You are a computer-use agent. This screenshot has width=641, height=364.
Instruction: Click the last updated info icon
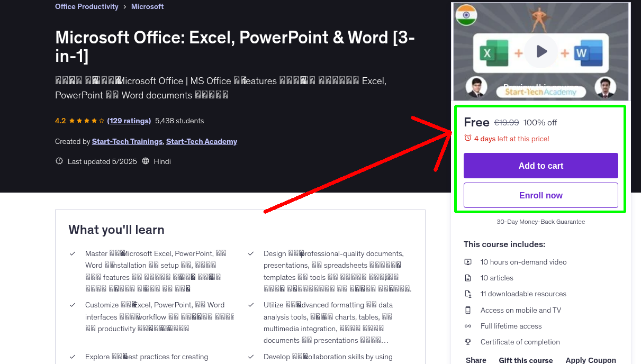coord(59,161)
